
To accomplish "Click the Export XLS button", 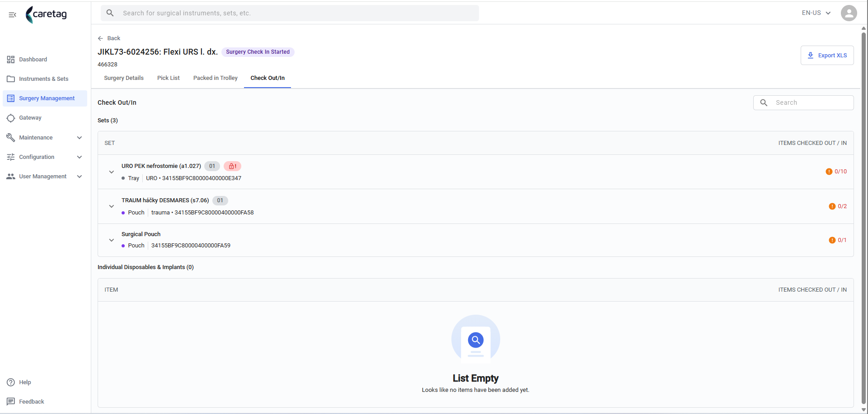I will tap(827, 56).
